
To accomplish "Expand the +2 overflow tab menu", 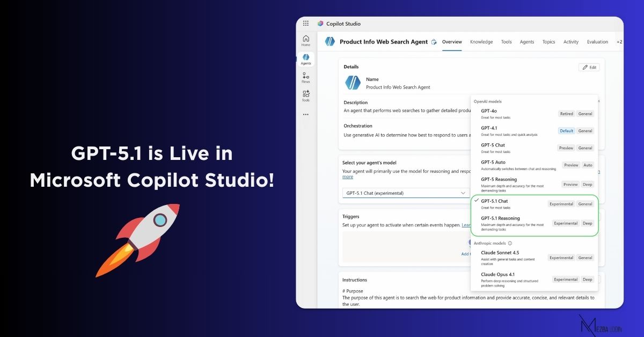I will tap(620, 42).
